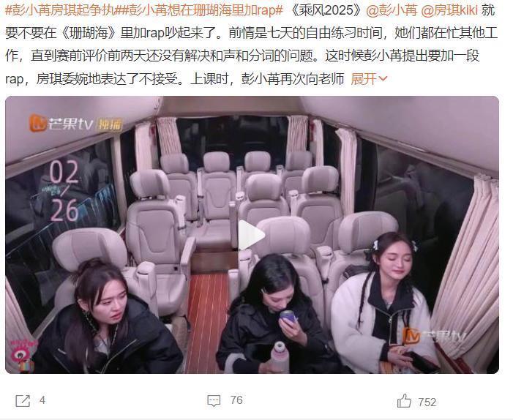
Task: Open hashtag #彭小苒房琪起争执#
Action: (63, 10)
